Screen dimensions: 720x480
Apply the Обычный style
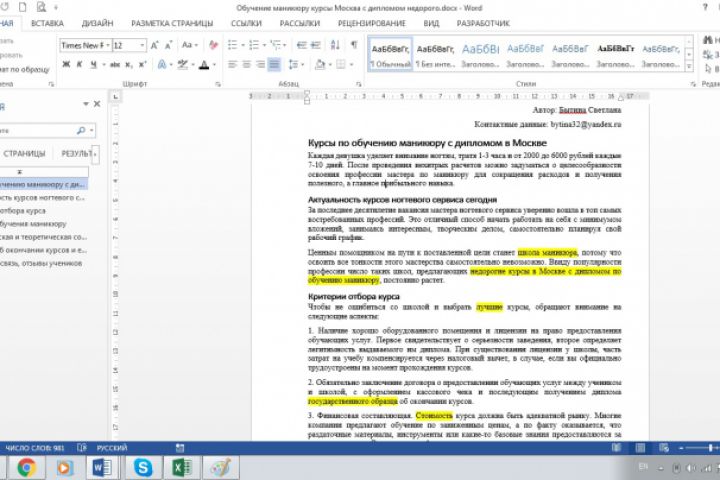(x=390, y=54)
